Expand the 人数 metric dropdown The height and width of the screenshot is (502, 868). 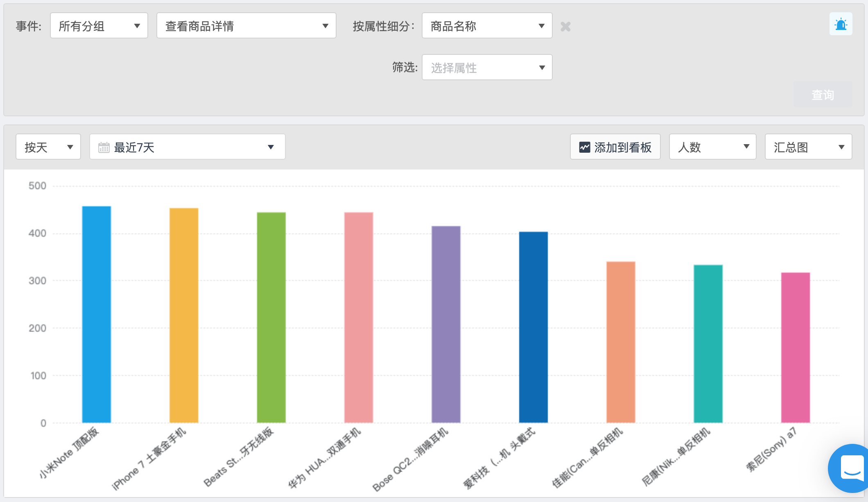tap(713, 147)
